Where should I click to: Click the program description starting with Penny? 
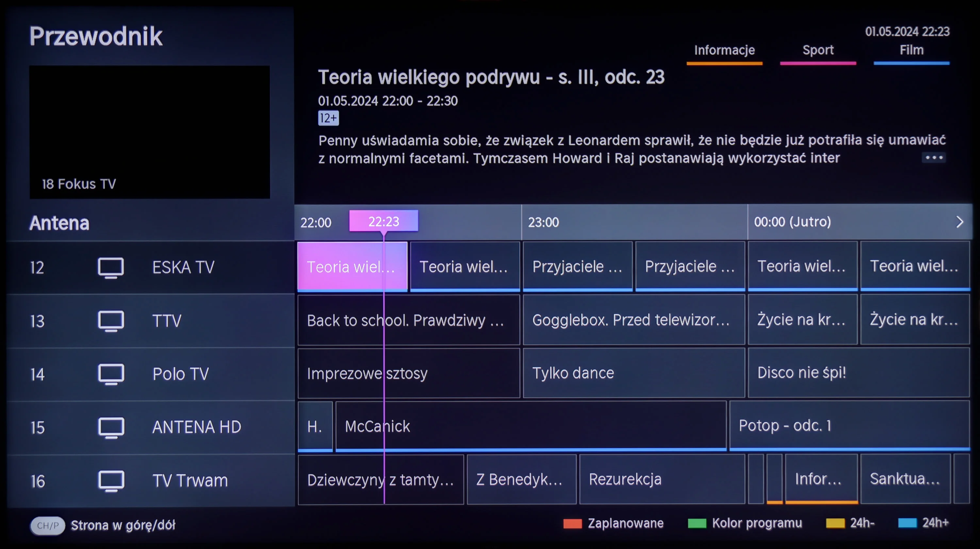[632, 149]
